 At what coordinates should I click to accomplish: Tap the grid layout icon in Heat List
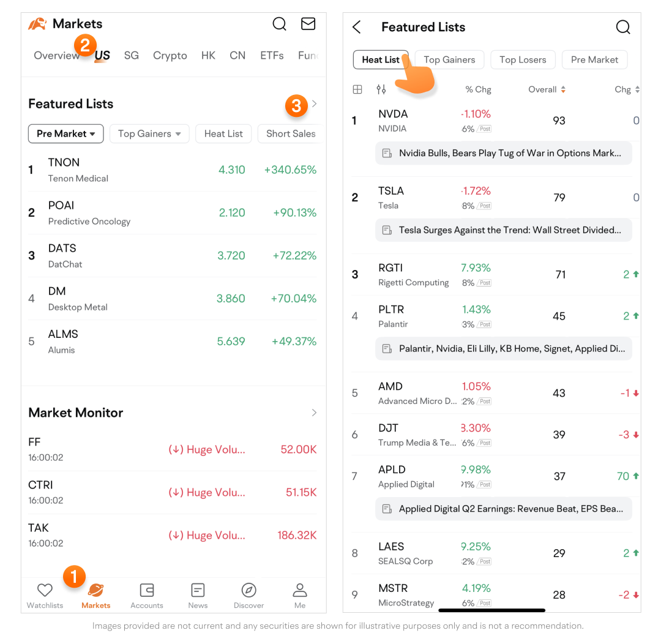click(x=357, y=89)
